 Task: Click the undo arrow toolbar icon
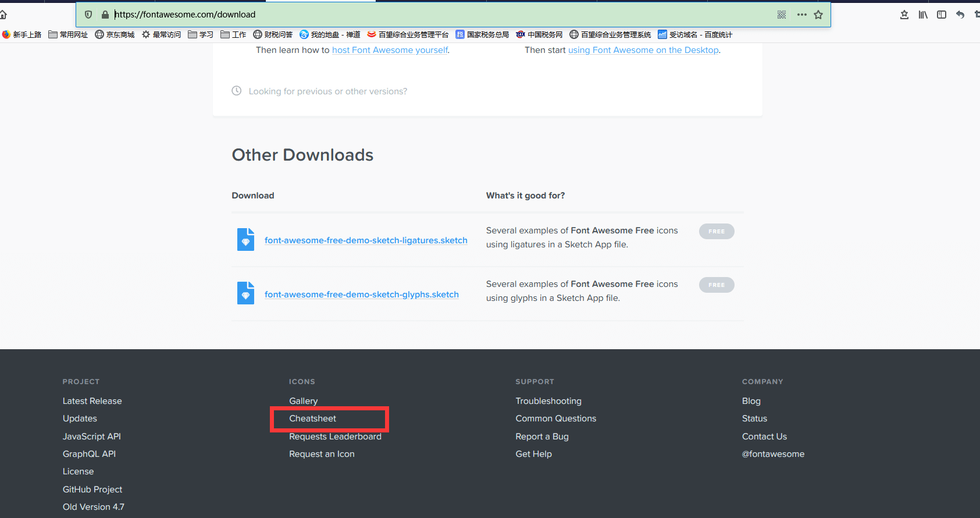(960, 15)
